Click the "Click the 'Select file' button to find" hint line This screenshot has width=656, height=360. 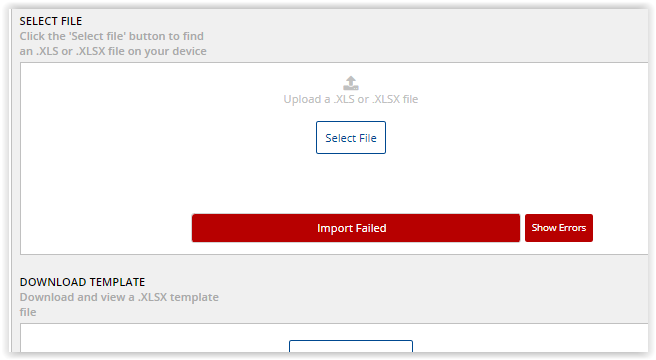click(112, 36)
